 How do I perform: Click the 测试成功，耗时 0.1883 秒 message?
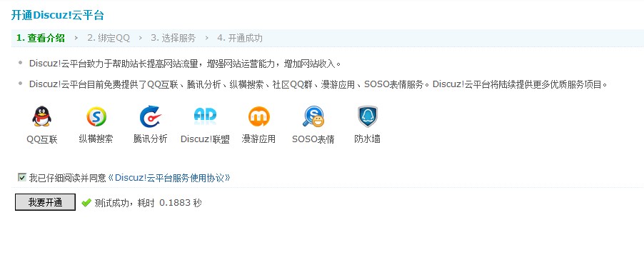coord(148,203)
